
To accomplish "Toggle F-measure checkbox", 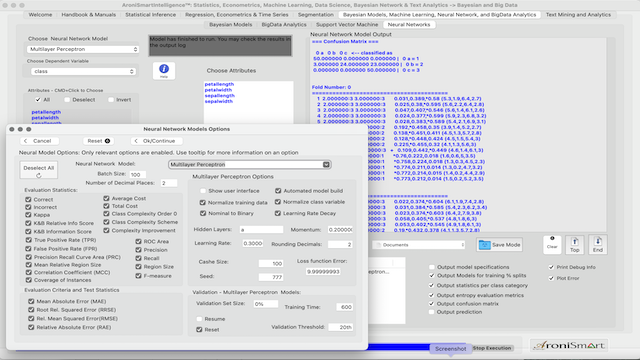I will coord(138,276).
